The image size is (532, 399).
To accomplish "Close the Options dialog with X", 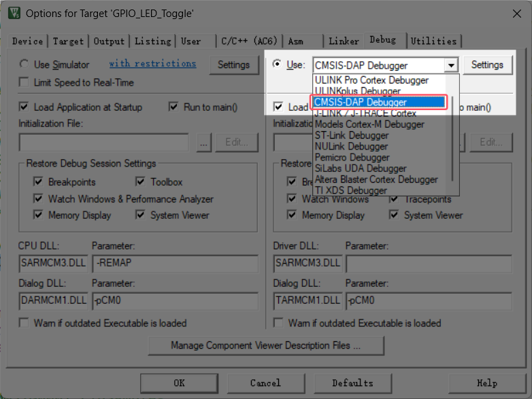I will [x=514, y=13].
